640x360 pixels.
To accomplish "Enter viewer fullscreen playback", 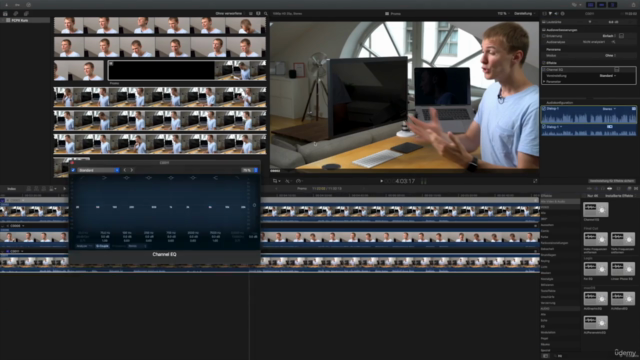I will point(535,181).
